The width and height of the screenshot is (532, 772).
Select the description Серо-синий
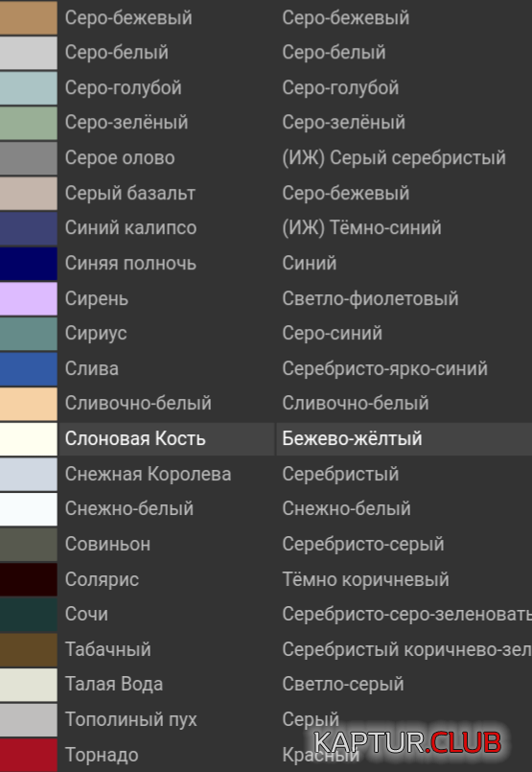(333, 334)
